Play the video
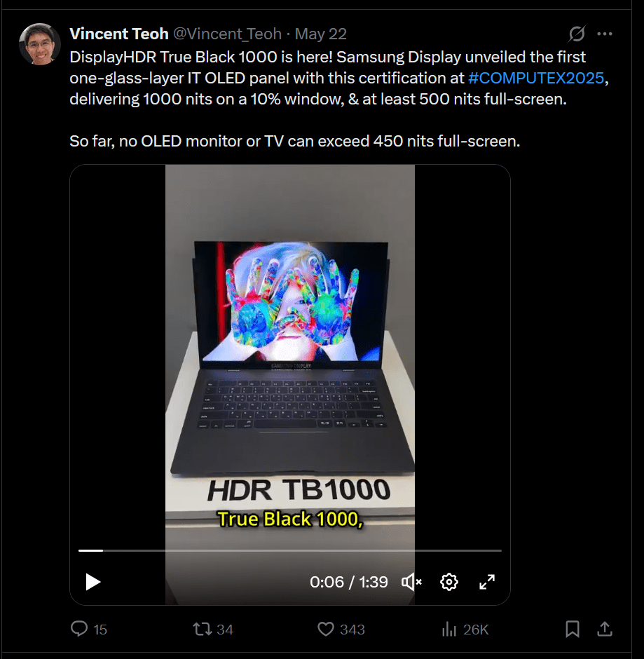Image resolution: width=644 pixels, height=659 pixels. tap(93, 582)
